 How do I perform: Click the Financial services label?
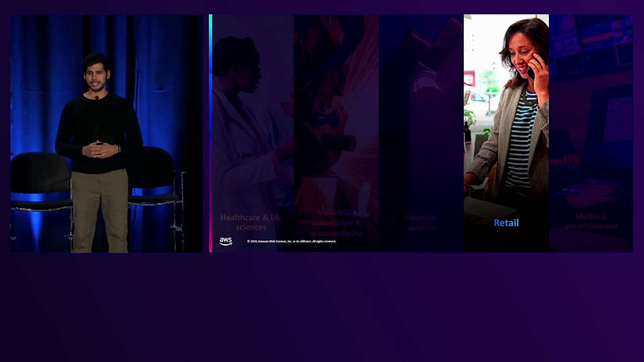click(x=421, y=222)
